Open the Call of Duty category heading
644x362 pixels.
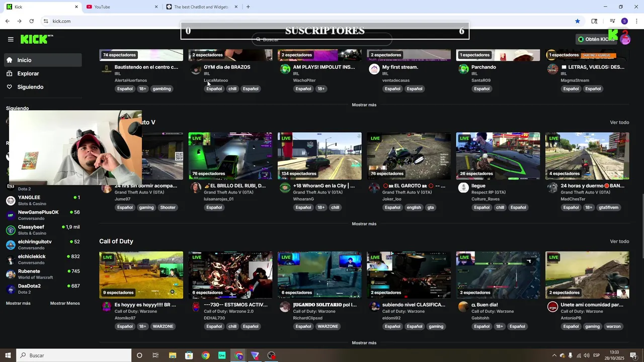point(116,241)
